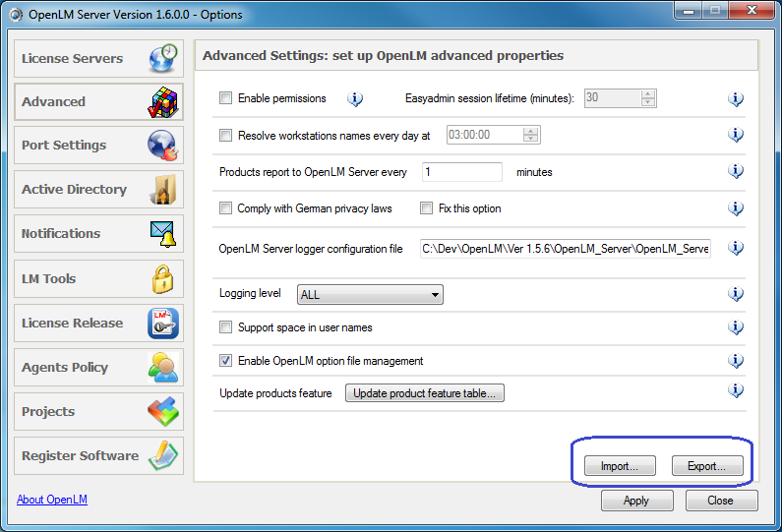Switch to Notifications tab
782x532 pixels.
pyautogui.click(x=98, y=234)
